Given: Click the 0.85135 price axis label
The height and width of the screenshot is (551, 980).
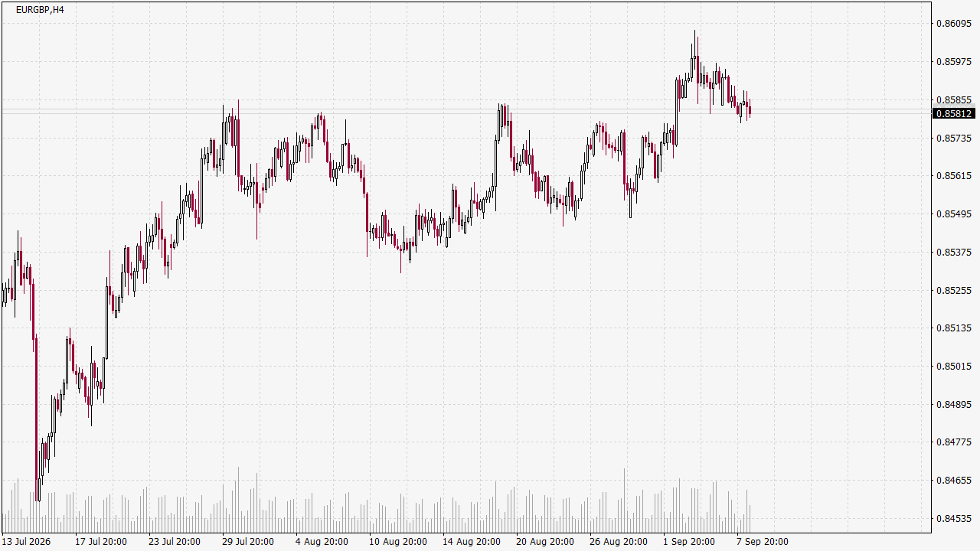Looking at the screenshot, I should pyautogui.click(x=953, y=328).
